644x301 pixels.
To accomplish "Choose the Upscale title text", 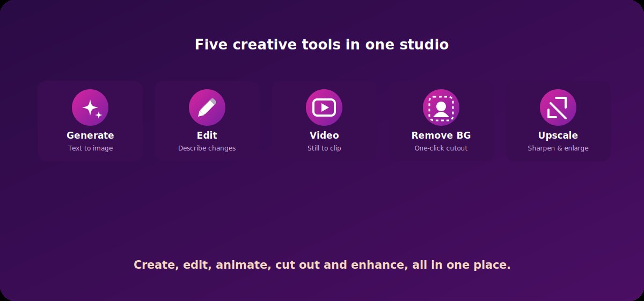I will pyautogui.click(x=558, y=135).
